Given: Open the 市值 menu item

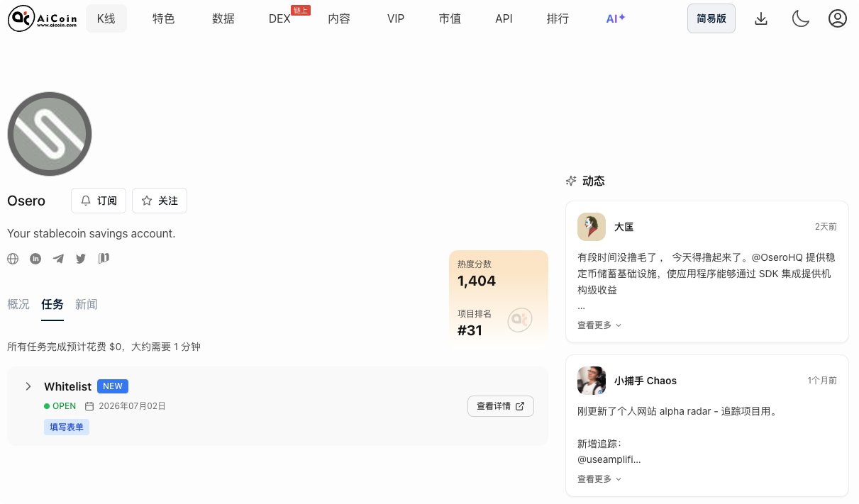Looking at the screenshot, I should coord(450,18).
